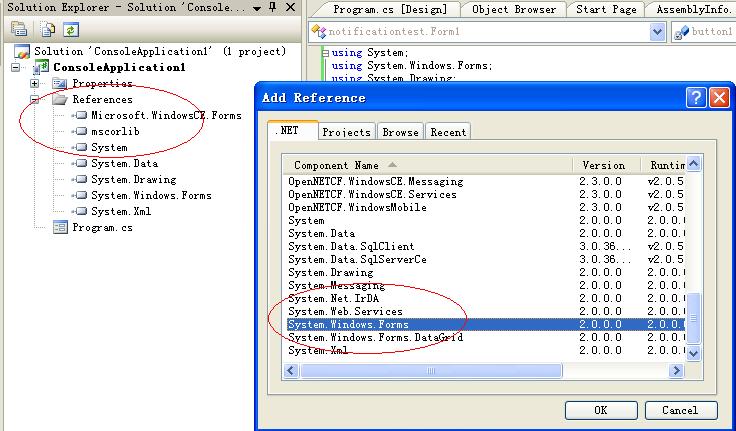Click the System.Xml reference icon
The height and width of the screenshot is (431, 736).
click(80, 211)
